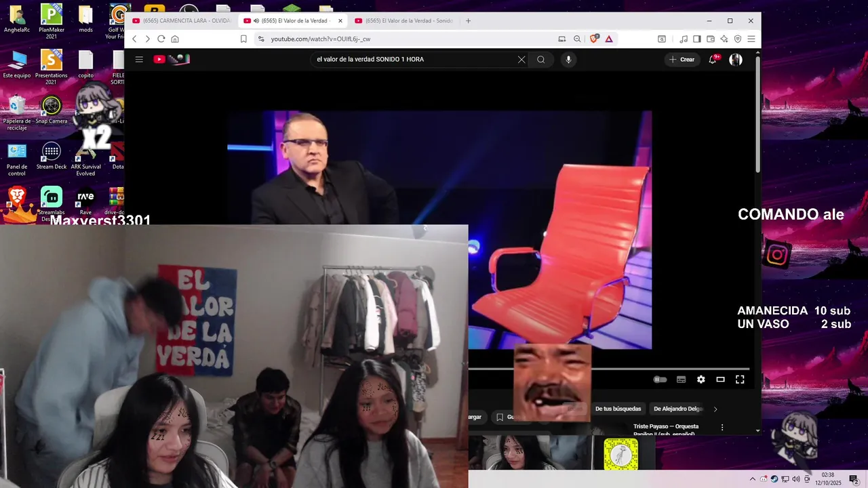The width and height of the screenshot is (868, 488).
Task: Switch to El Valor de la Verdad - Sonido tab
Action: coord(403,21)
